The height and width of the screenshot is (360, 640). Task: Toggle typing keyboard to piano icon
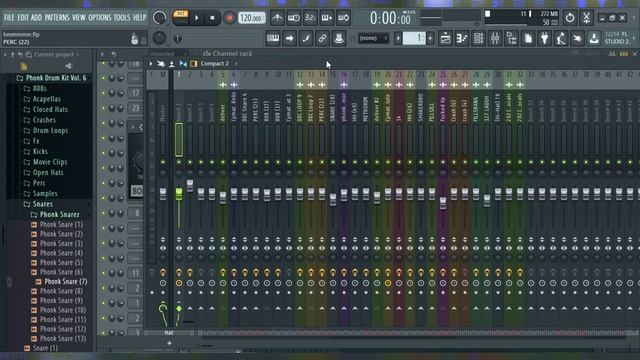tap(273, 38)
